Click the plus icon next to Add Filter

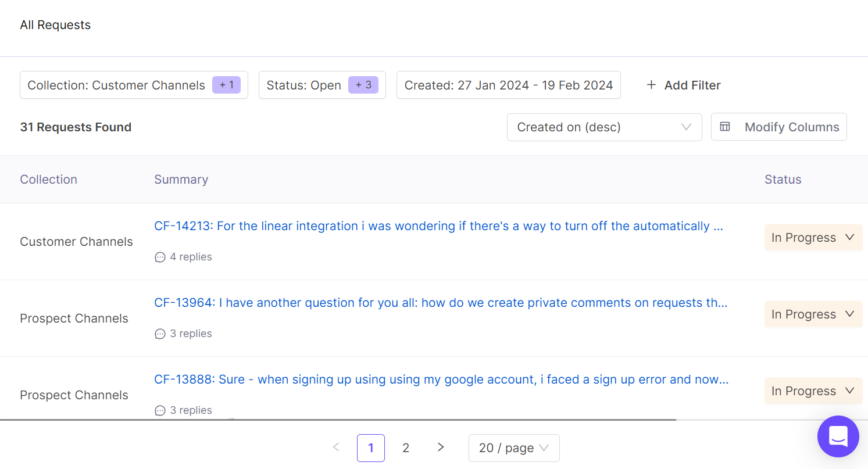click(651, 85)
